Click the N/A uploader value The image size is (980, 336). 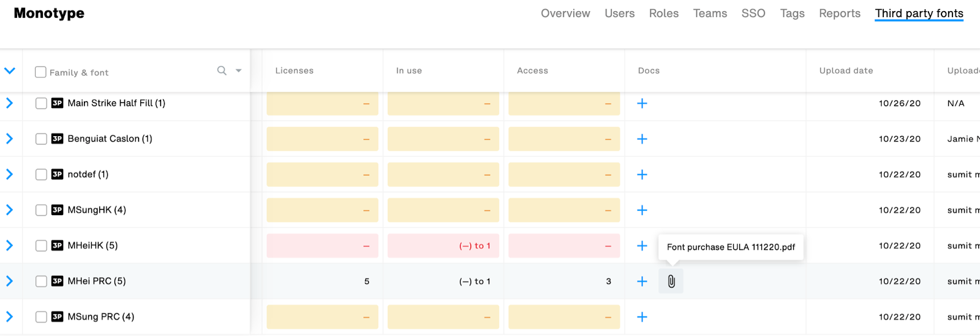click(x=956, y=104)
